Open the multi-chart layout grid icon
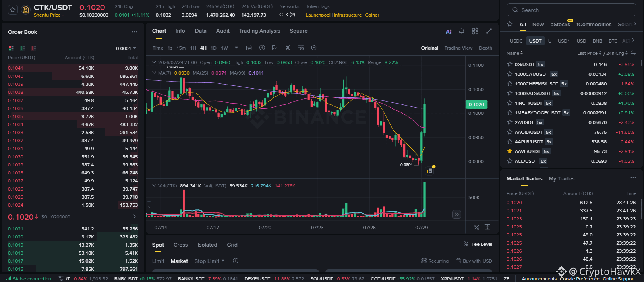Image resolution: width=644 pixels, height=282 pixels. 475,31
